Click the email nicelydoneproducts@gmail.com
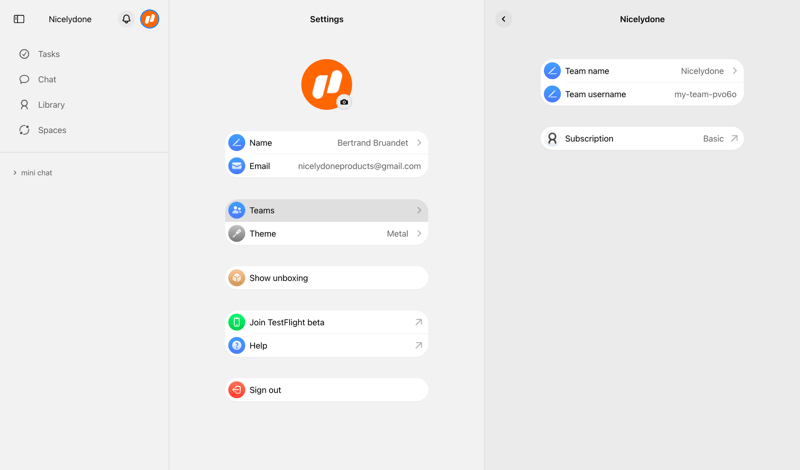The height and width of the screenshot is (470, 800). (359, 166)
